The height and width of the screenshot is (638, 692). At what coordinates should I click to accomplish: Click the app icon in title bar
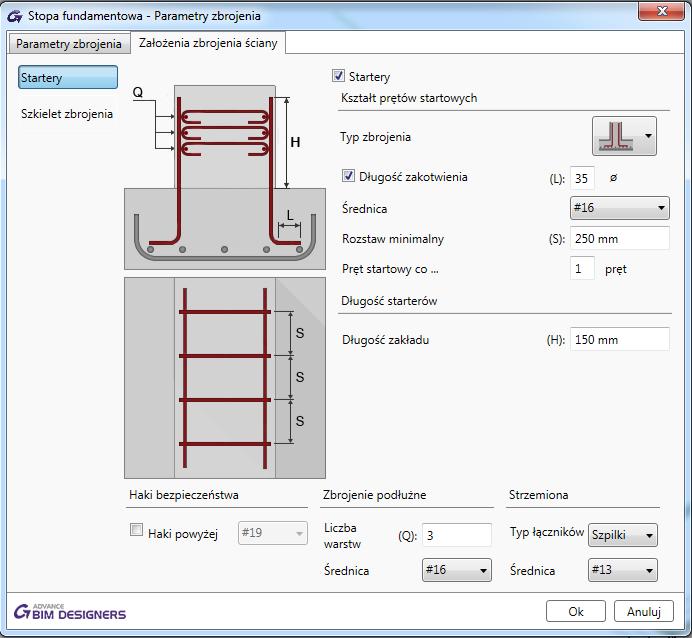[x=15, y=16]
